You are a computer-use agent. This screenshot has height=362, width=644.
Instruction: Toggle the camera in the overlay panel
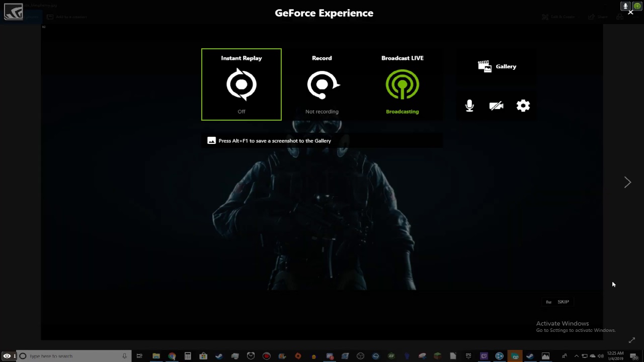496,106
